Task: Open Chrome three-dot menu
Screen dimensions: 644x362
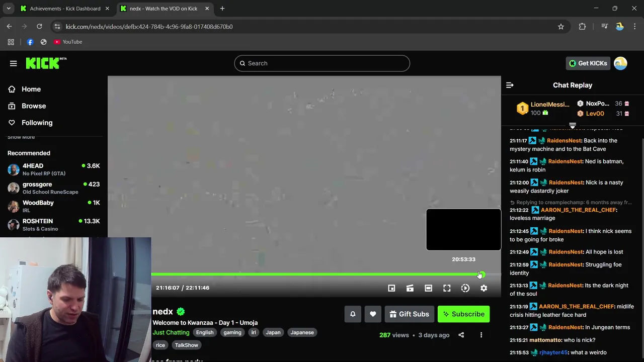Action: point(635,27)
